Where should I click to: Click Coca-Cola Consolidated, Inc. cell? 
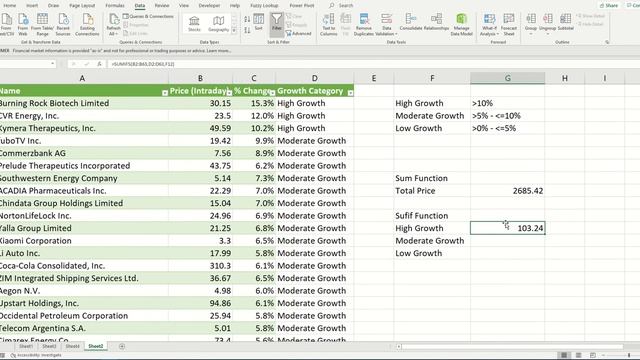click(x=84, y=266)
